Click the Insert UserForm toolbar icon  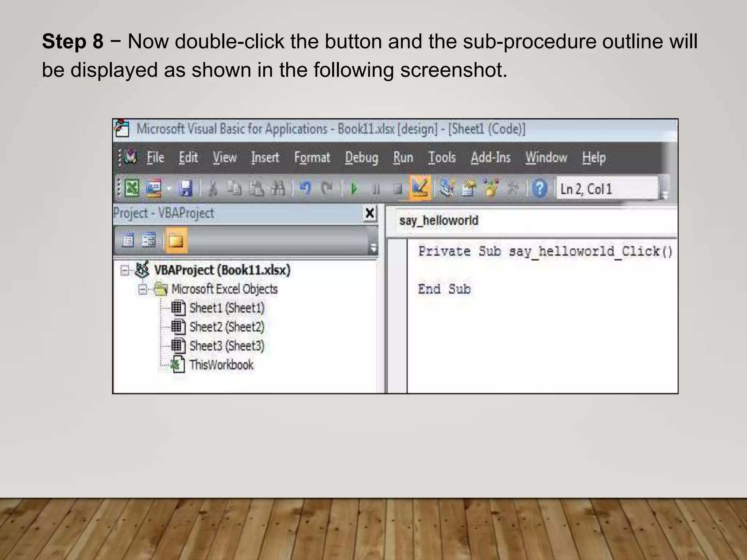153,188
